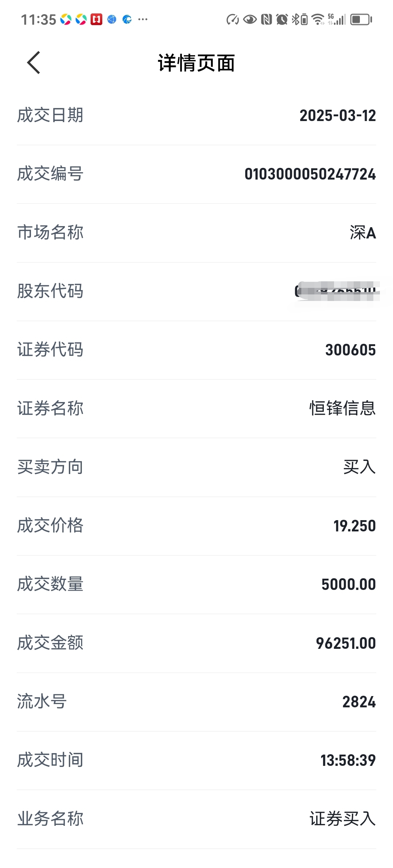Tap the Bluetooth status icon
Screen dimensions: 393x868
pos(300,19)
